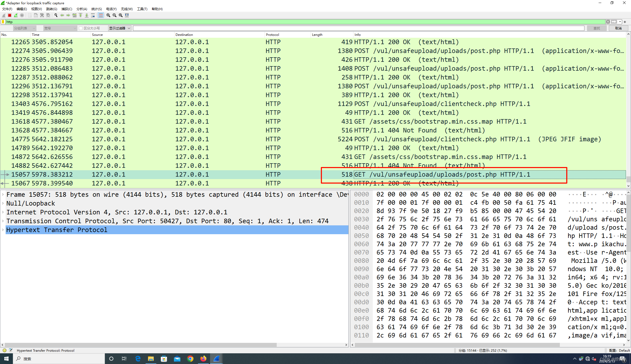Viewport: 631px width, 364px height.
Task: Open File Explorer from the taskbar
Action: coord(151,359)
